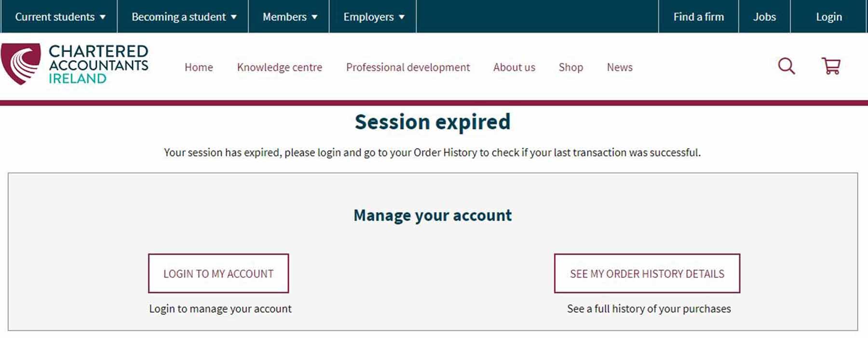Image resolution: width=868 pixels, height=338 pixels.
Task: Go to the Home menu item
Action: click(199, 67)
